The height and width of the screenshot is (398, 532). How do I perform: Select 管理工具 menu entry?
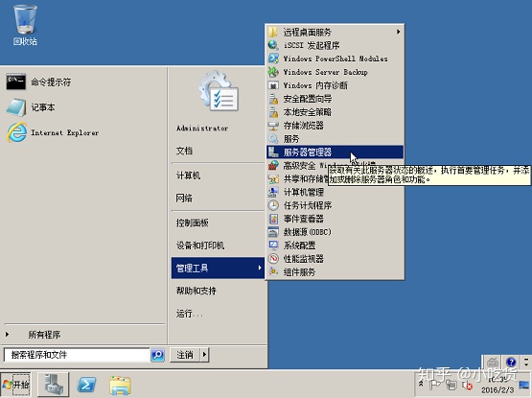pyautogui.click(x=218, y=268)
